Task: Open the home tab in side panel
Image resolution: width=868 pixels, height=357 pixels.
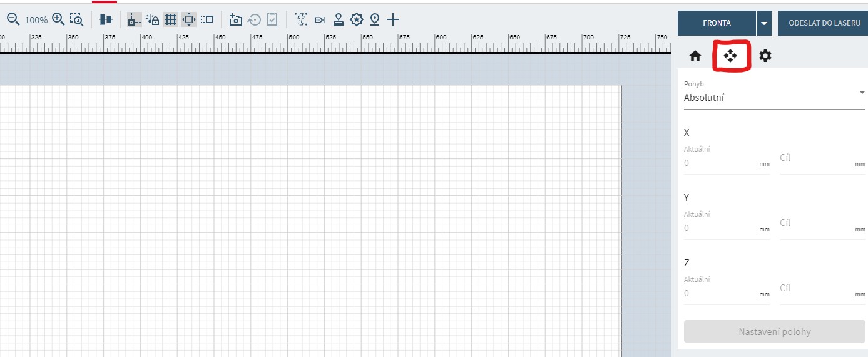Action: 695,56
